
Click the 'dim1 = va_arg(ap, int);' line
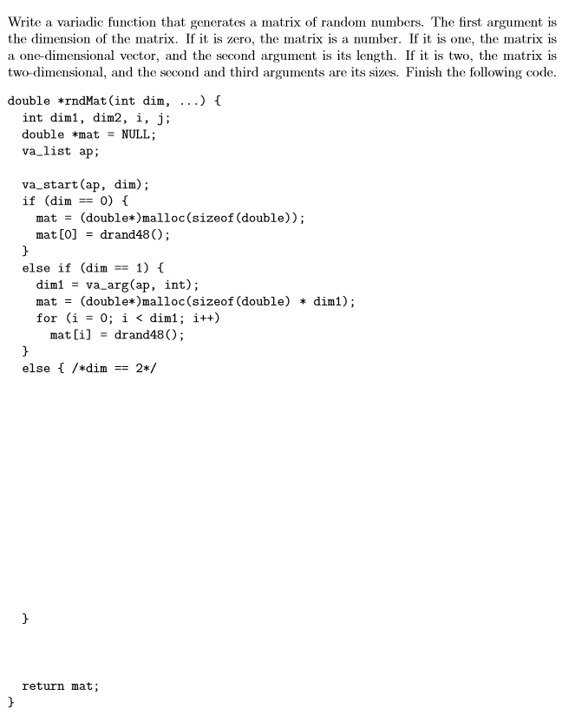point(117,285)
